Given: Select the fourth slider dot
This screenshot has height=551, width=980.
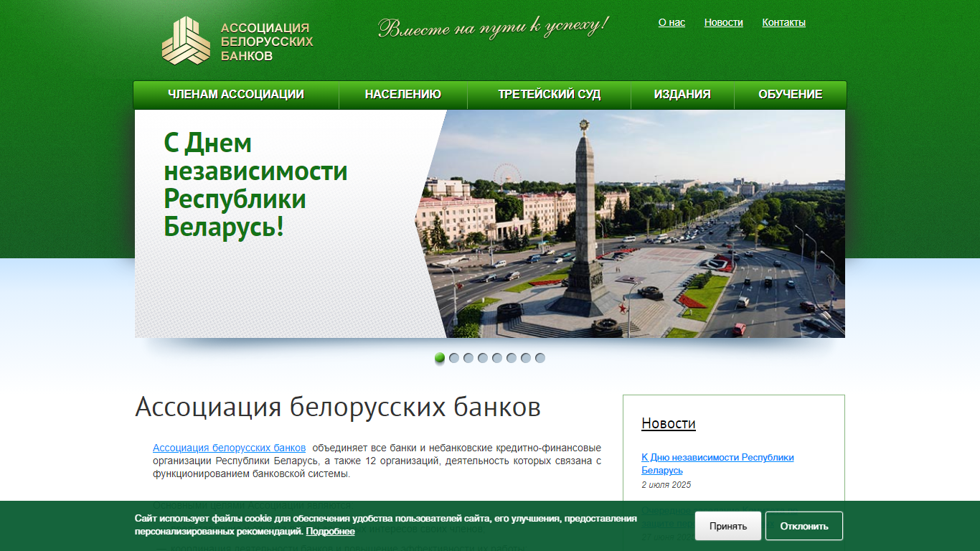Looking at the screenshot, I should (x=483, y=358).
